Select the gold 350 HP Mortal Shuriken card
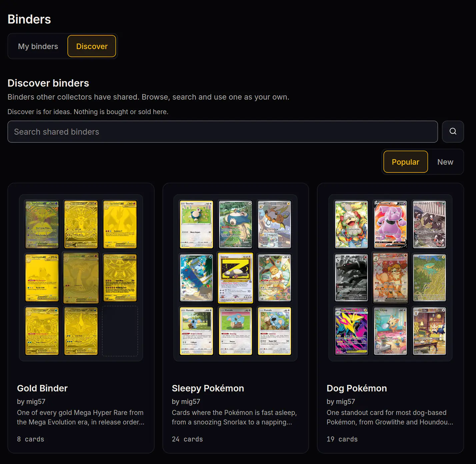Screen dimensions: 476x464 (x=42, y=331)
